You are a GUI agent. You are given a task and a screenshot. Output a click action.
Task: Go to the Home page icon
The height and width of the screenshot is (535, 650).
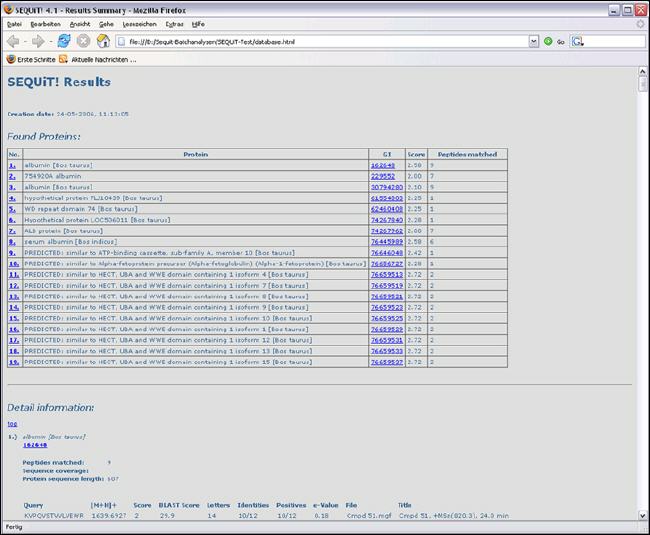click(x=102, y=41)
